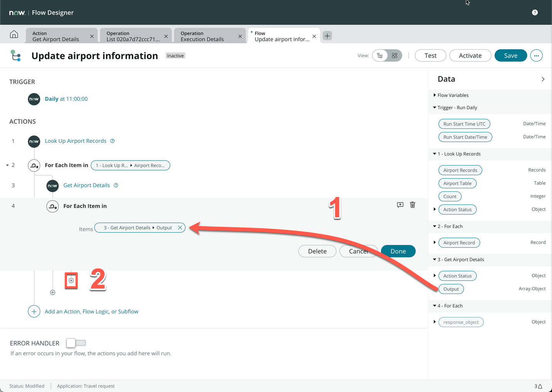Select the Airport Records data pill

pos(460,170)
